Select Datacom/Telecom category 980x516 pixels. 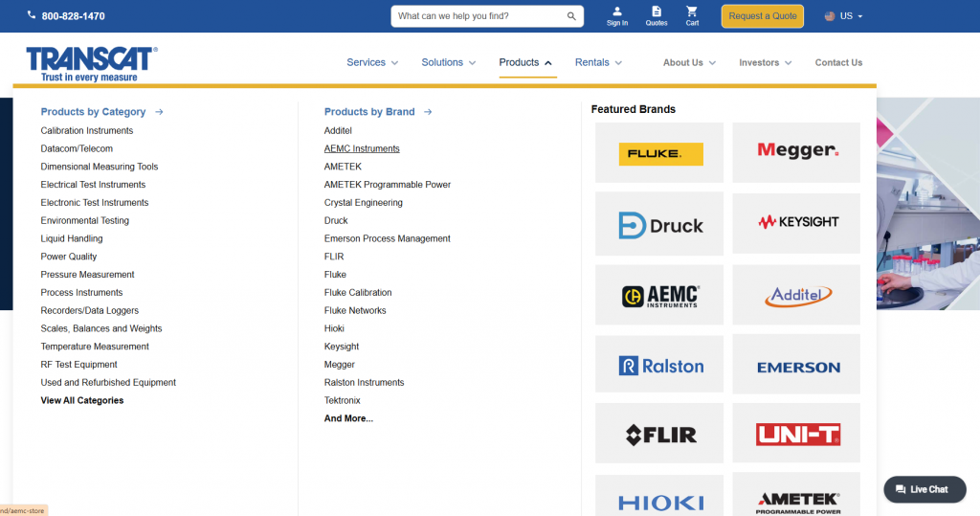[77, 148]
